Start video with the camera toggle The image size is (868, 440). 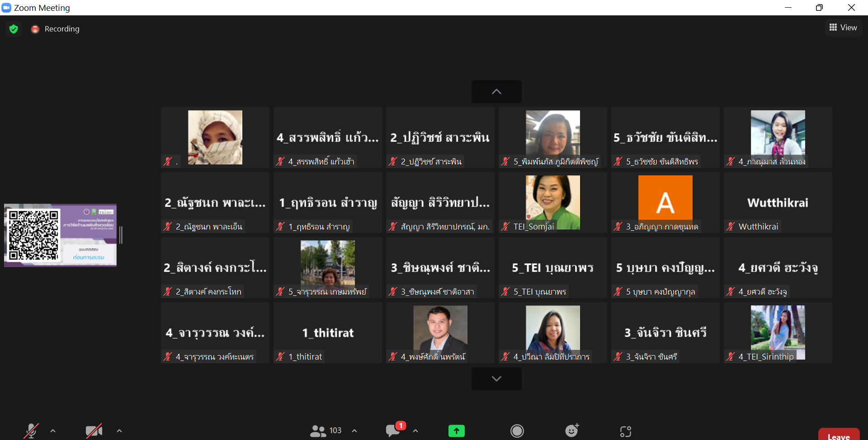94,431
